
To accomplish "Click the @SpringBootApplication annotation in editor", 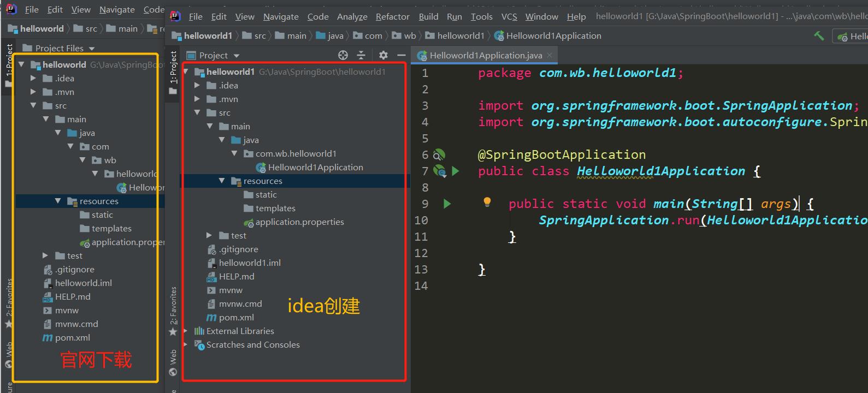I will pyautogui.click(x=562, y=155).
